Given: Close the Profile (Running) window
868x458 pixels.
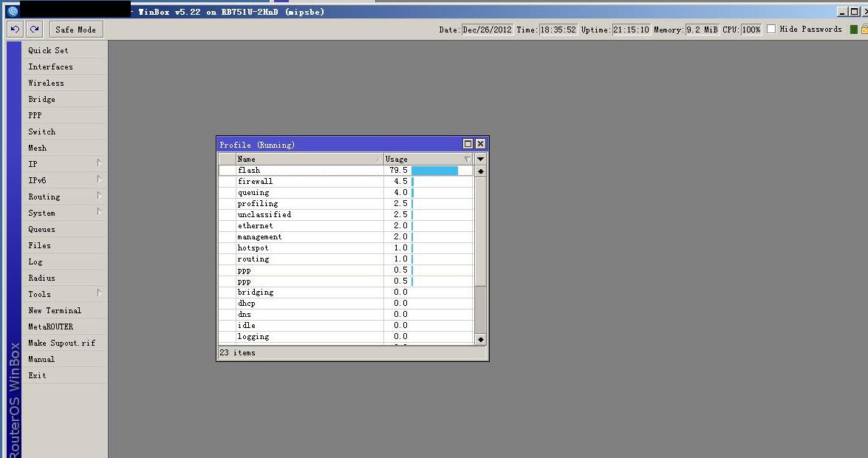Looking at the screenshot, I should [480, 144].
